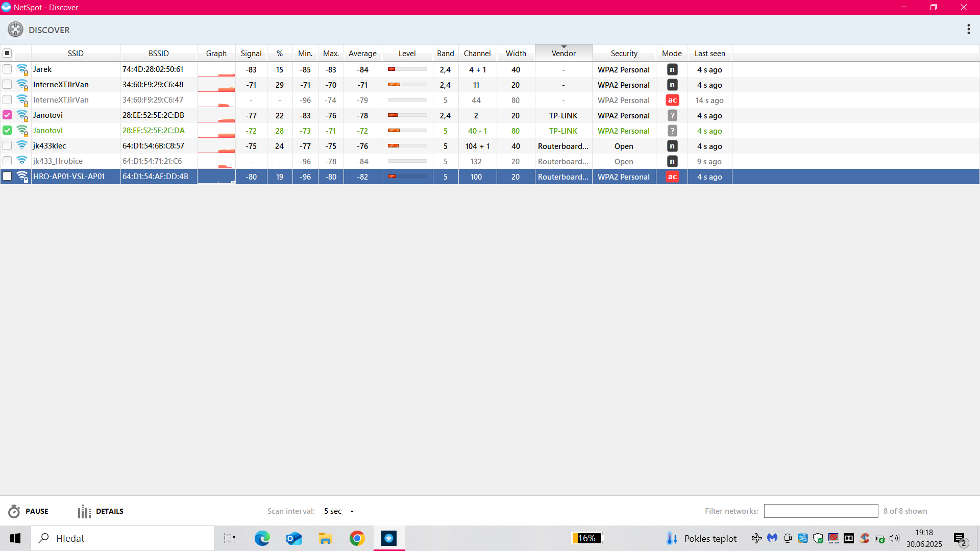Click the signal graph thumbnail for Jarek
The image size is (980, 551).
[216, 70]
